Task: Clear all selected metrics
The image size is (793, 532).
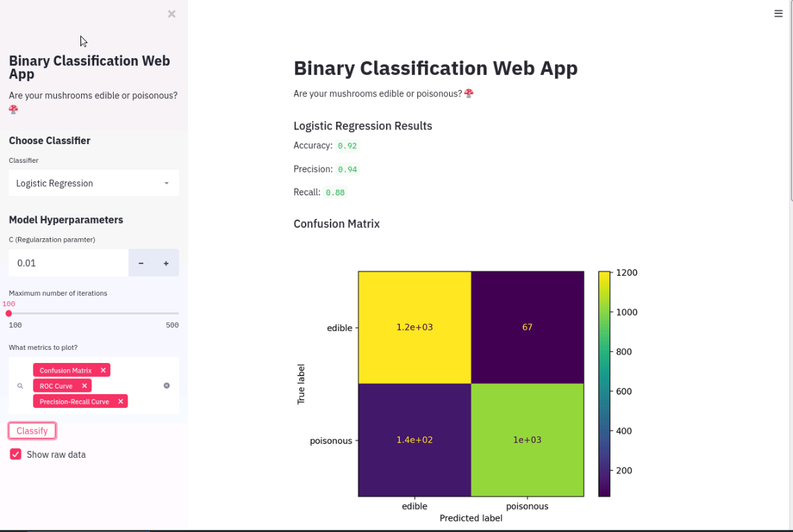Action: 166,385
